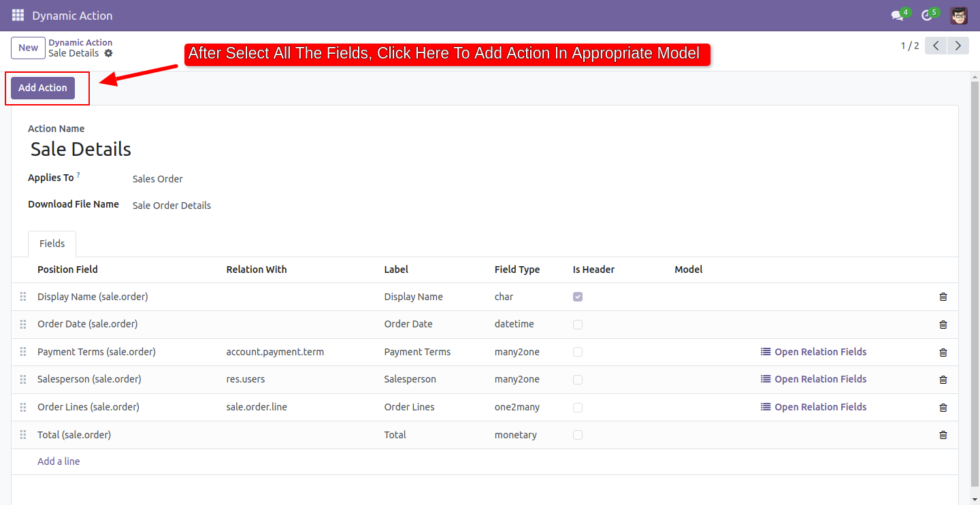Screen dimensions: 980x505
Task: Grab the Payment Terms row drag handle
Action: pos(23,352)
